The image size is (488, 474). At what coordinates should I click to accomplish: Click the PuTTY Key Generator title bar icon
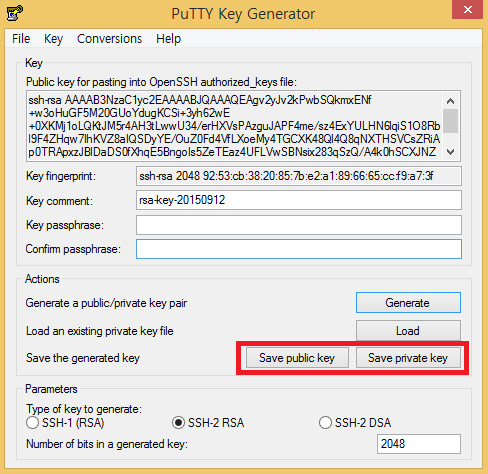(x=15, y=13)
